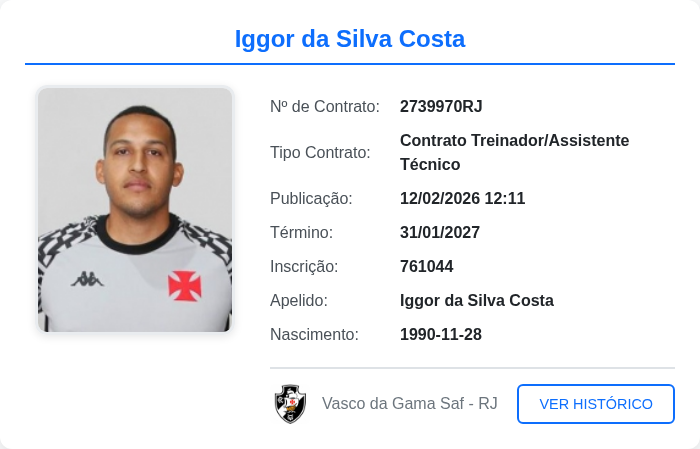Screen dimensions: 700x449
Task: Click the Nascimento label
Action: [314, 335]
